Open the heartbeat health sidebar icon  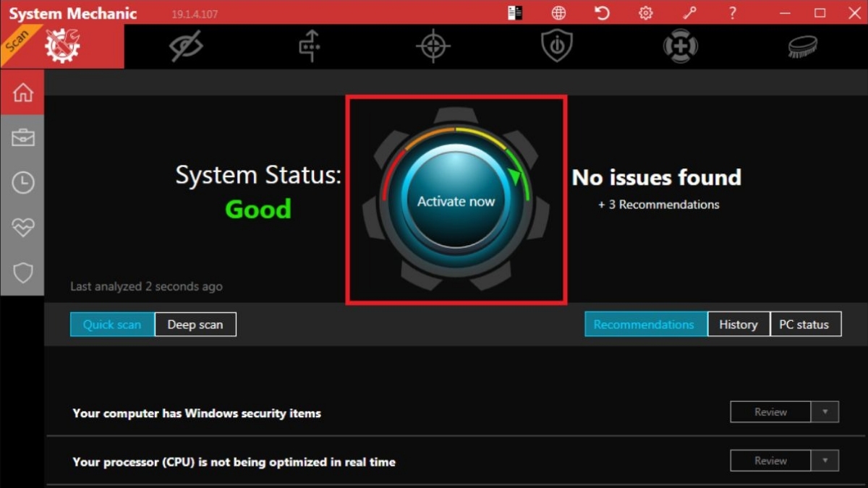pyautogui.click(x=22, y=228)
